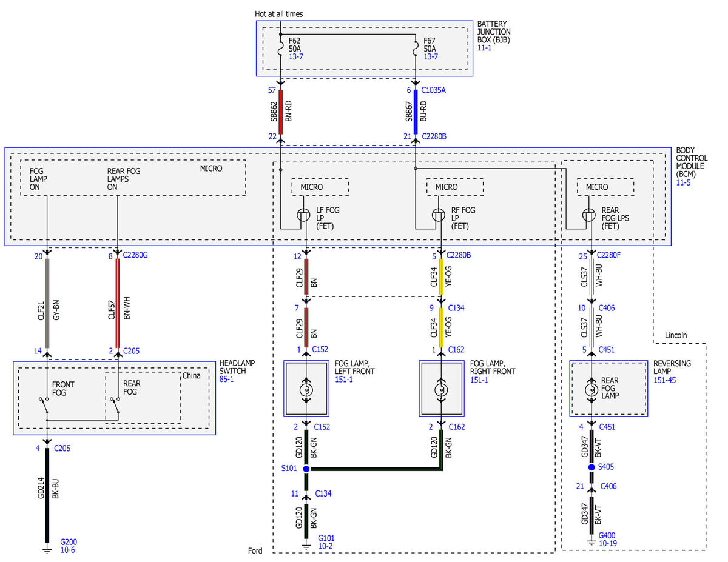Click the FRONT FOG switch contact symbol
The height and width of the screenshot is (562, 728).
44,406
